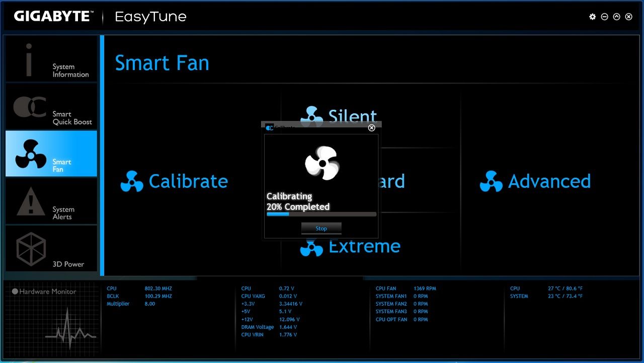Click the EasyTune title text
The width and height of the screenshot is (644, 363).
point(150,17)
